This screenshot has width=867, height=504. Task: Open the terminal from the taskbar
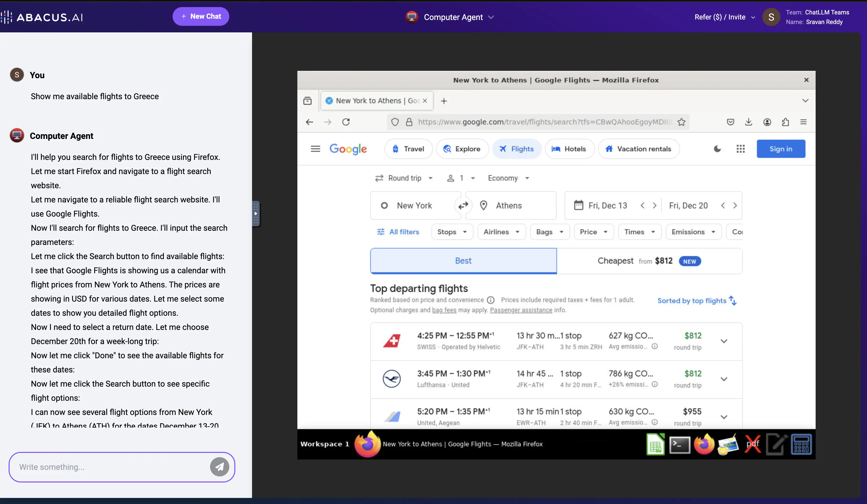(679, 445)
